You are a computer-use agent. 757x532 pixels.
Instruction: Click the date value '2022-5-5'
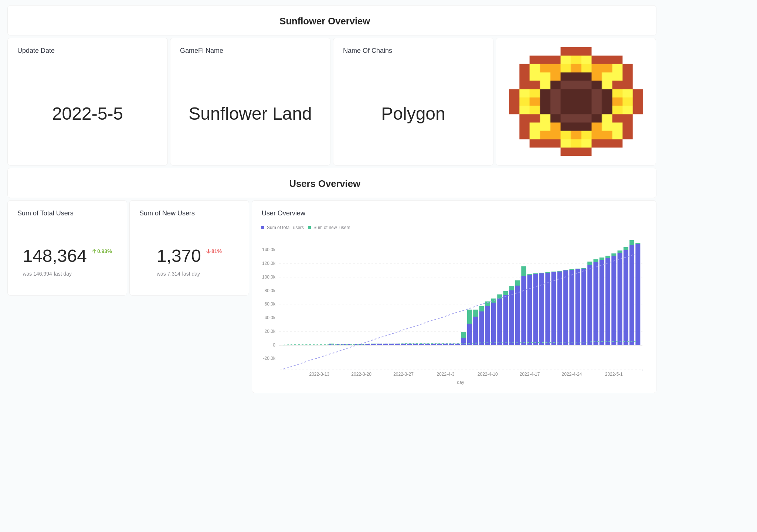tap(88, 113)
